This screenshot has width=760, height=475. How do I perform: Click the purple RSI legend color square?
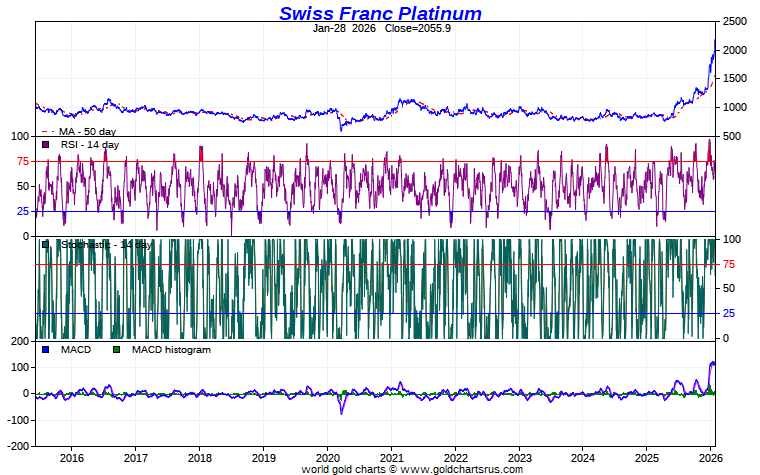click(x=46, y=144)
